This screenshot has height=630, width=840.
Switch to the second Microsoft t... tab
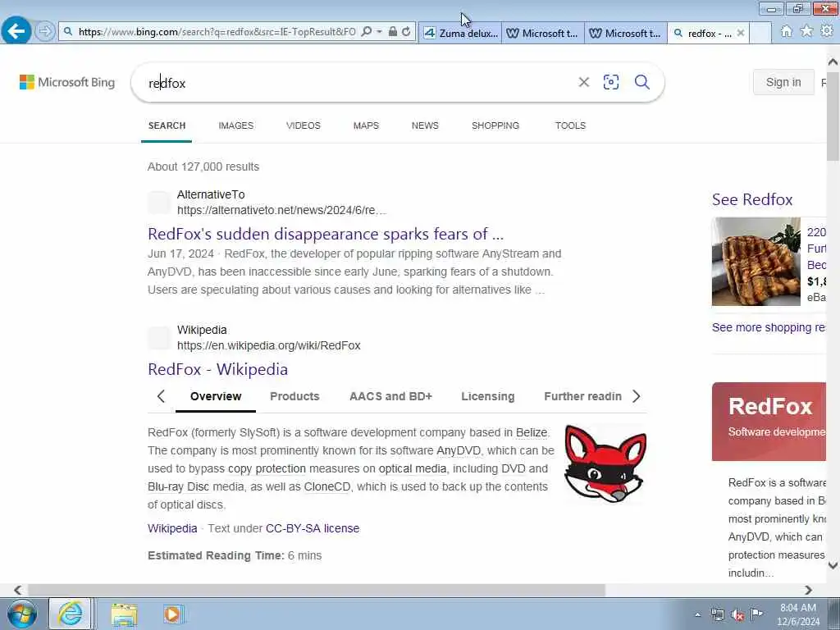(626, 33)
